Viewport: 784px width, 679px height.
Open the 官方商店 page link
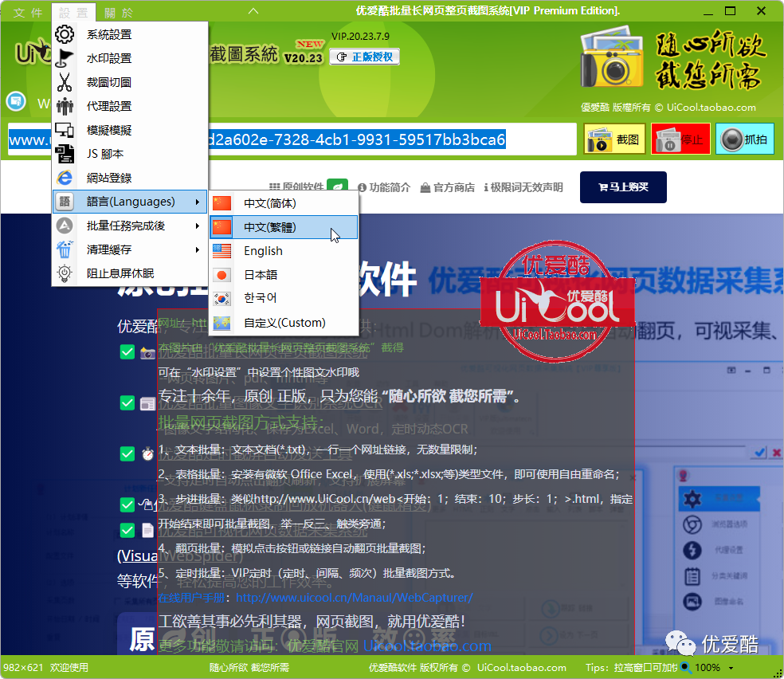click(448, 187)
